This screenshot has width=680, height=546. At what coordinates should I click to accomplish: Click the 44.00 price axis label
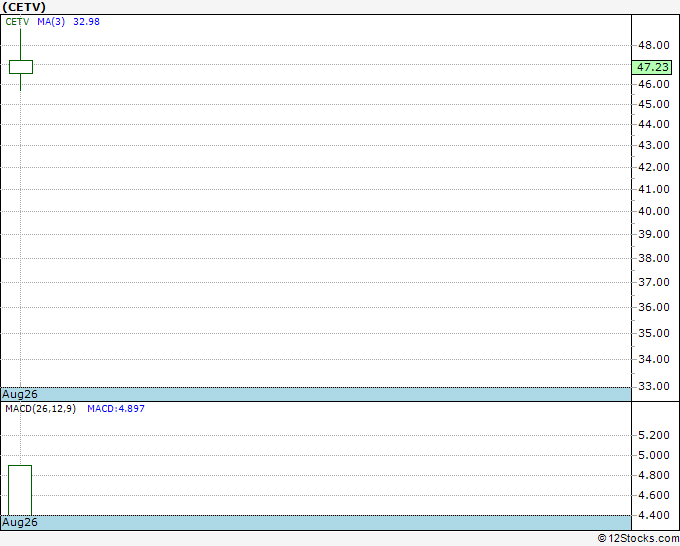(x=654, y=124)
